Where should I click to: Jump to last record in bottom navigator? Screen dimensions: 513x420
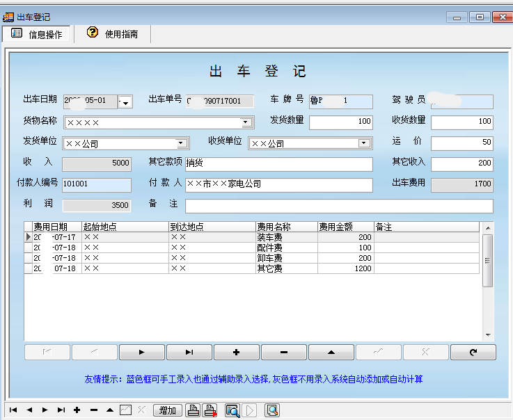pos(61,410)
